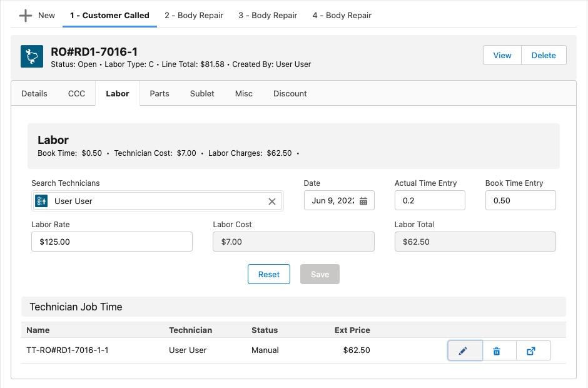Click the Reset button

click(268, 274)
